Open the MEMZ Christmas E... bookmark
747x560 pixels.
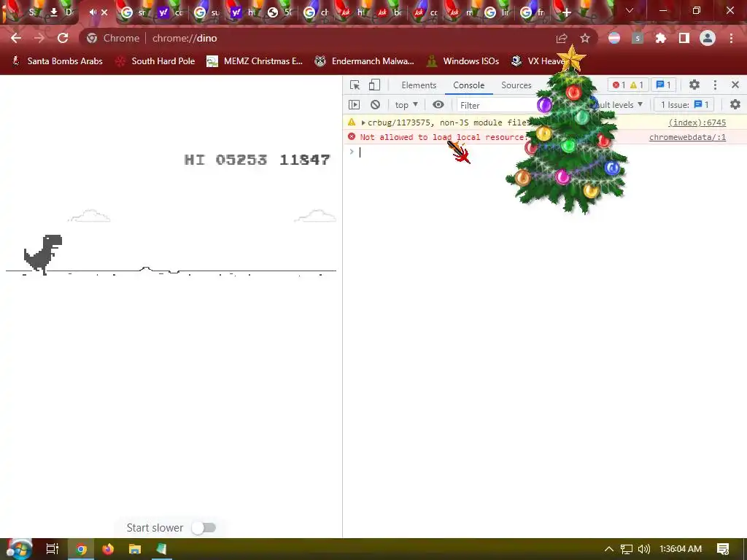point(255,61)
